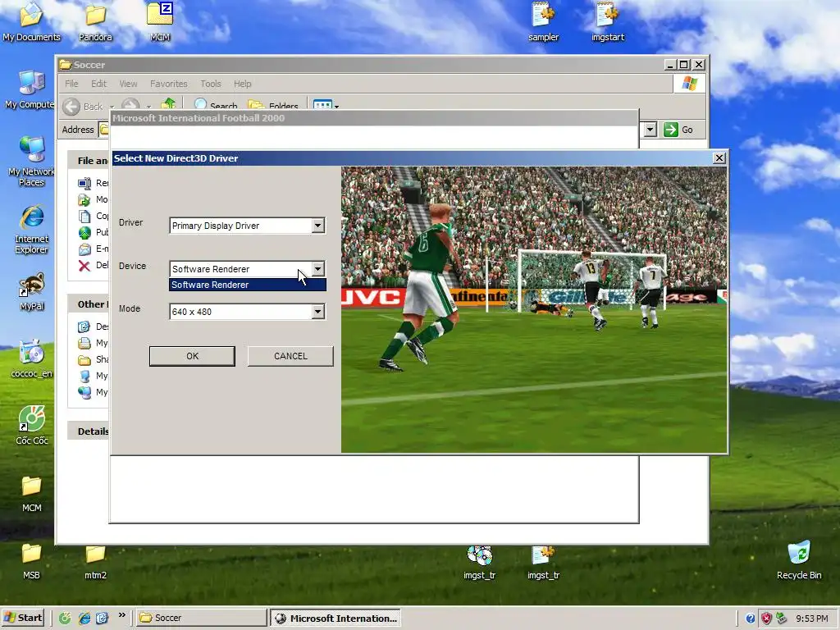Click Back button in Soccer window toolbar

click(x=83, y=106)
